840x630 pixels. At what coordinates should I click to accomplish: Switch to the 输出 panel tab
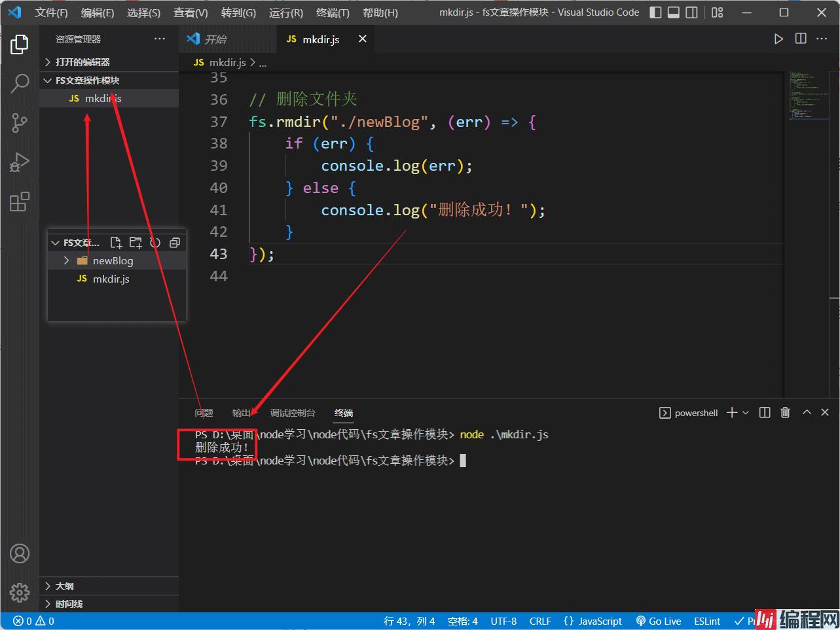pos(242,413)
